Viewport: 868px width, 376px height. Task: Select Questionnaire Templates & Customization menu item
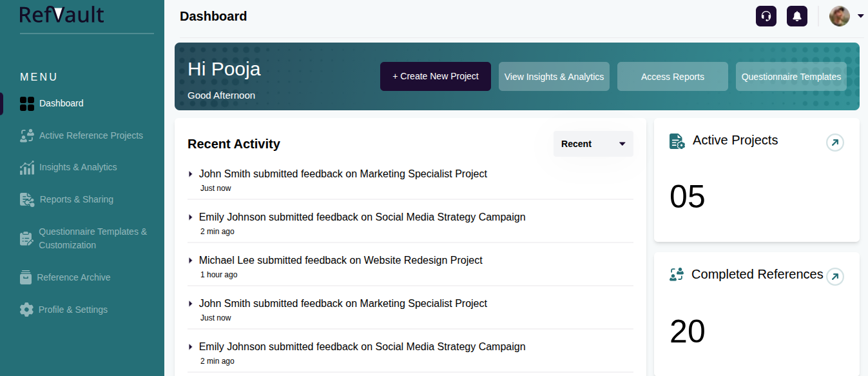[93, 238]
